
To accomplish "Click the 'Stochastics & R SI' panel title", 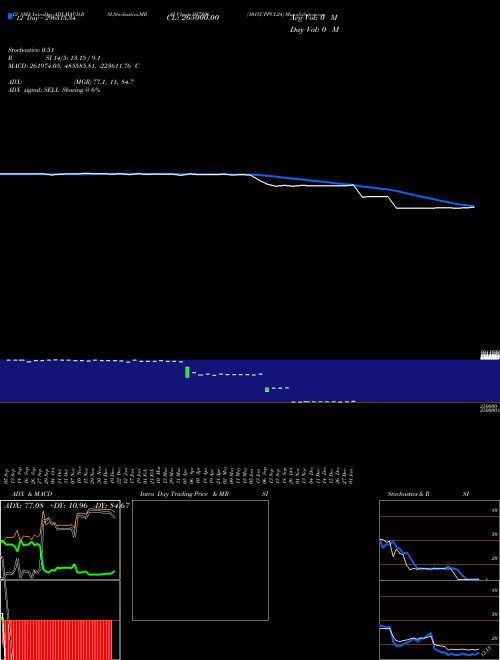I will click(x=428, y=494).
